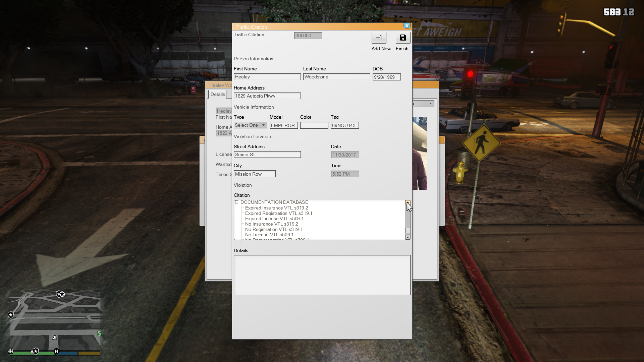Click the Finish save disk icon
This screenshot has width=644, height=362.
click(x=403, y=38)
